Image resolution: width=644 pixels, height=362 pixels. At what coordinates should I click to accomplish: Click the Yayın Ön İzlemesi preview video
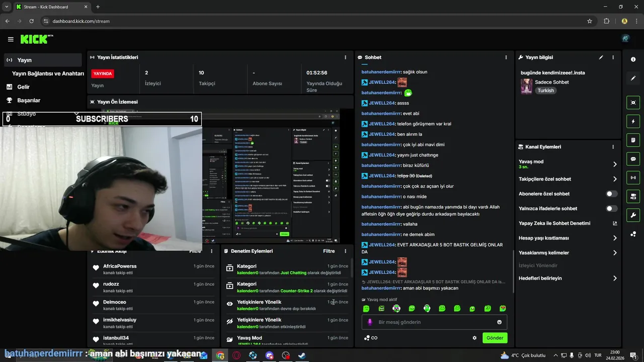271,176
